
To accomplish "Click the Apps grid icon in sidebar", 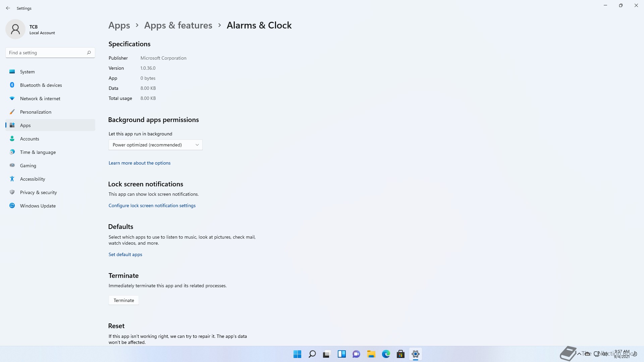I will [x=12, y=125].
